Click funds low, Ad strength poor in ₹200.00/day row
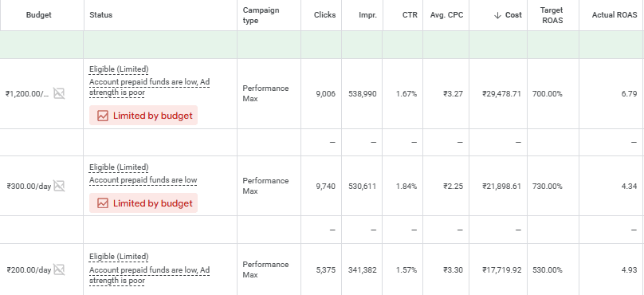644x295 pixels. point(150,275)
